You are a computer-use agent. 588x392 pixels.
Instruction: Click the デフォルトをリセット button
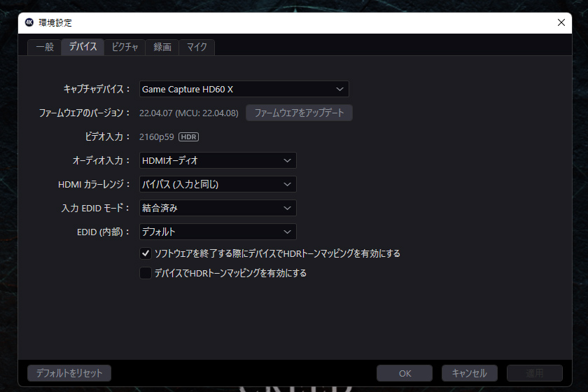point(69,373)
